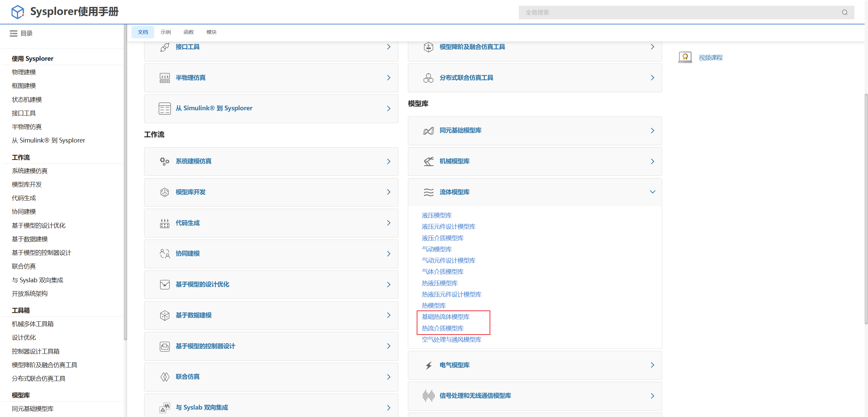Open 状态机建模 in the sidebar
868x417 pixels.
pos(27,99)
